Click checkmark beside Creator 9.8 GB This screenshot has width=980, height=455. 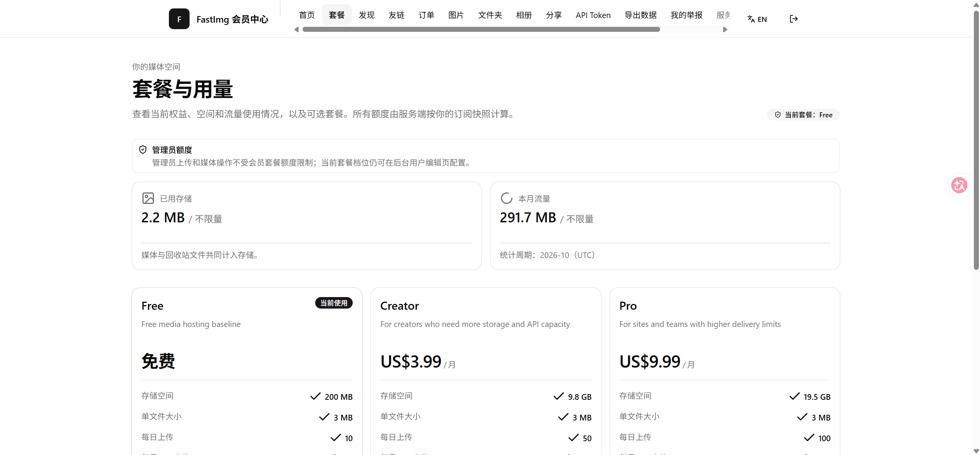(558, 396)
